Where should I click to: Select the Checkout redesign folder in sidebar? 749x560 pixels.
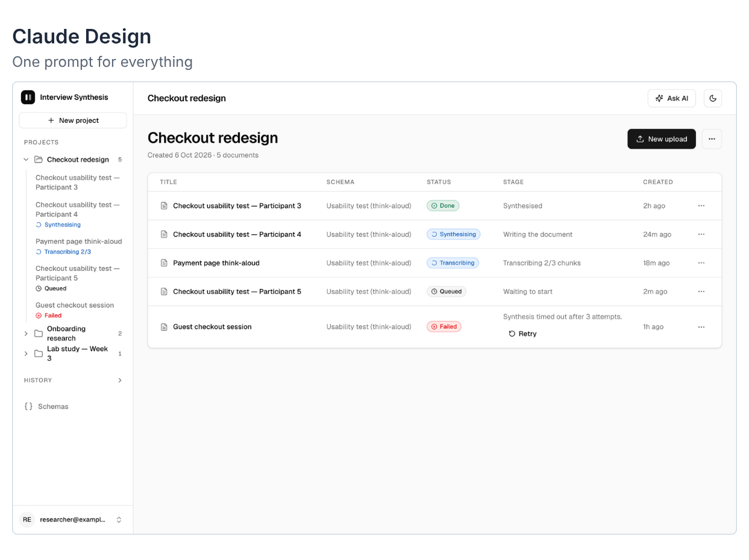(x=73, y=160)
